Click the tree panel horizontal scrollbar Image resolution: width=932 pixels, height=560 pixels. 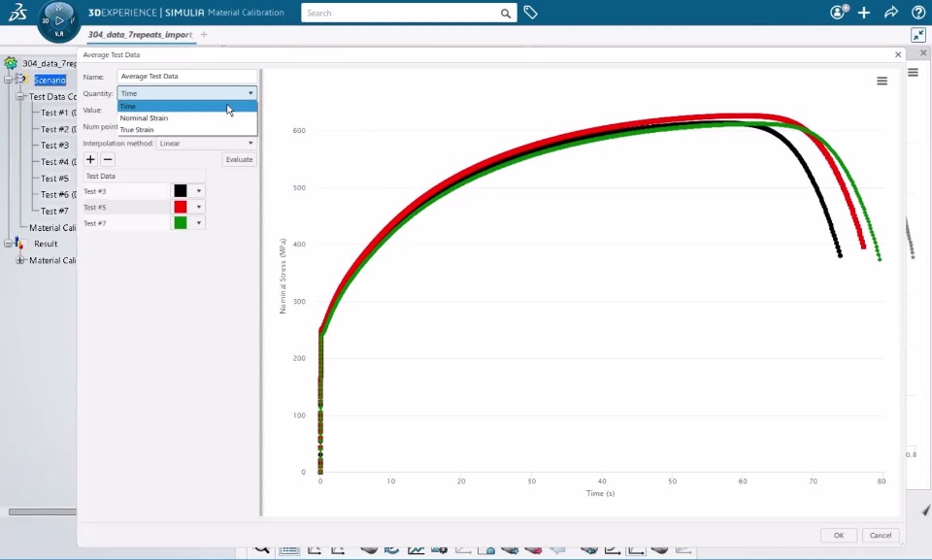(42, 511)
